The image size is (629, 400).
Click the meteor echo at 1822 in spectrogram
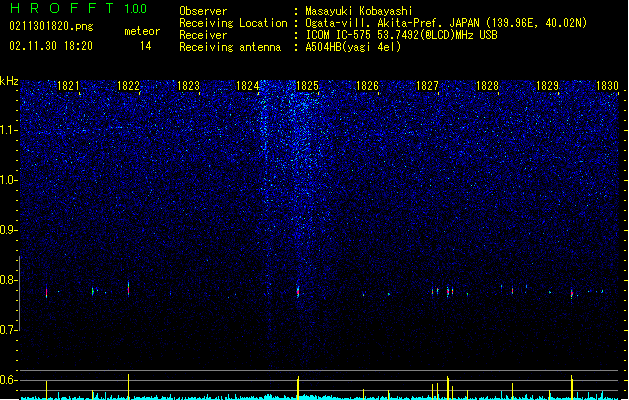coord(128,289)
